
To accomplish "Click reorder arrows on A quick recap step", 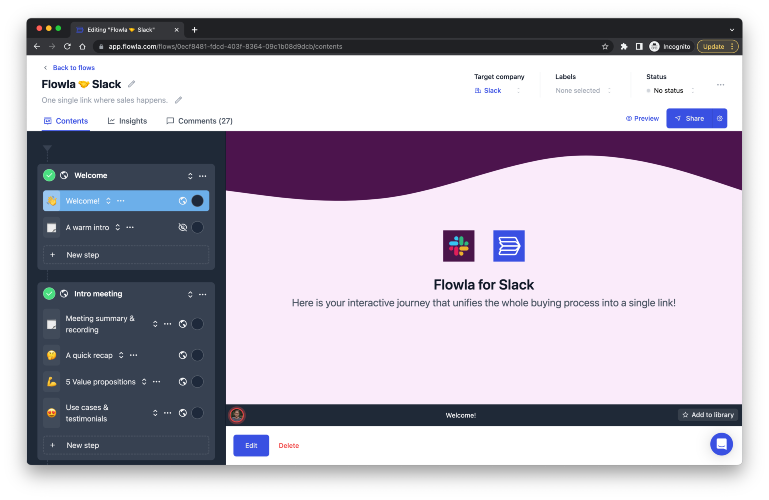I will click(x=121, y=355).
